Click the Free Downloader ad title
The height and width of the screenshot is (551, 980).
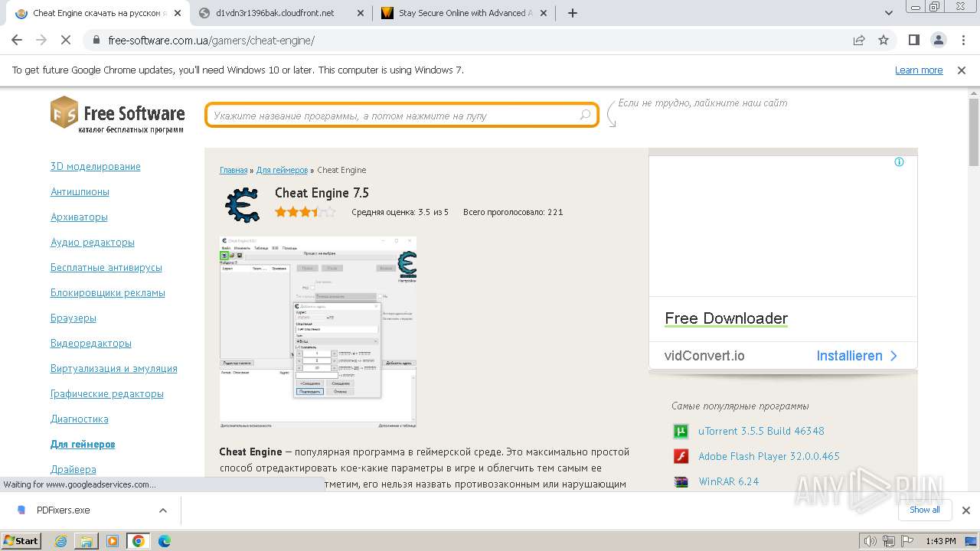(726, 318)
